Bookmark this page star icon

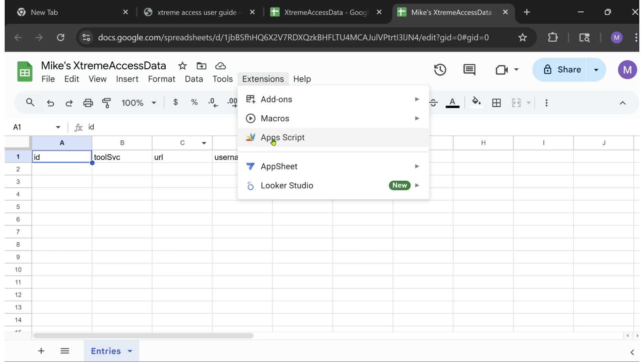(x=522, y=37)
